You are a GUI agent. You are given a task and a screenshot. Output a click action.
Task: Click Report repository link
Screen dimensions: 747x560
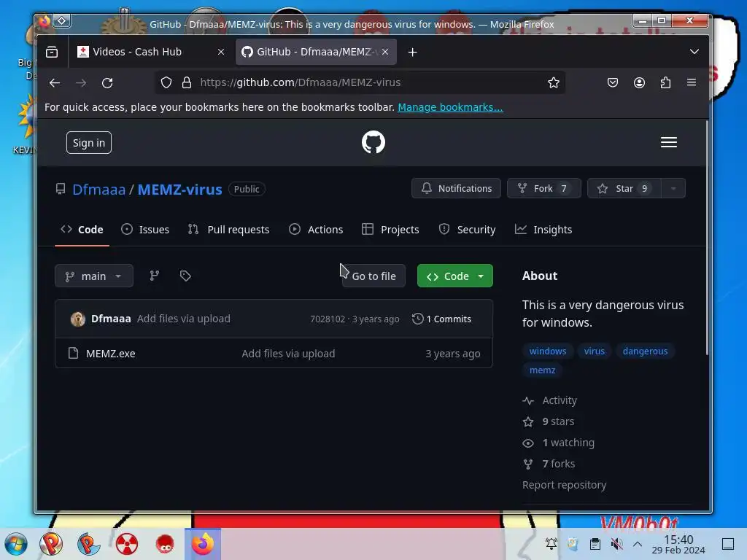(564, 485)
